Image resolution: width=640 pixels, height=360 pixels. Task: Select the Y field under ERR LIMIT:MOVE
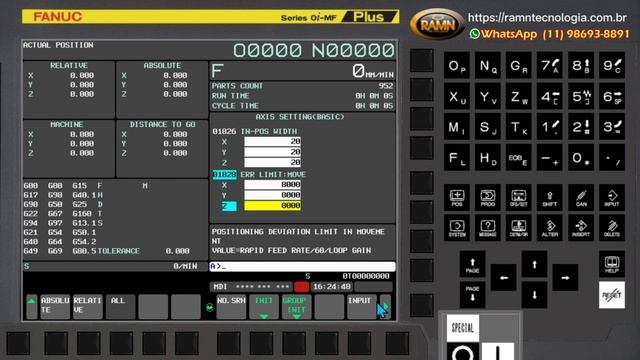272,195
